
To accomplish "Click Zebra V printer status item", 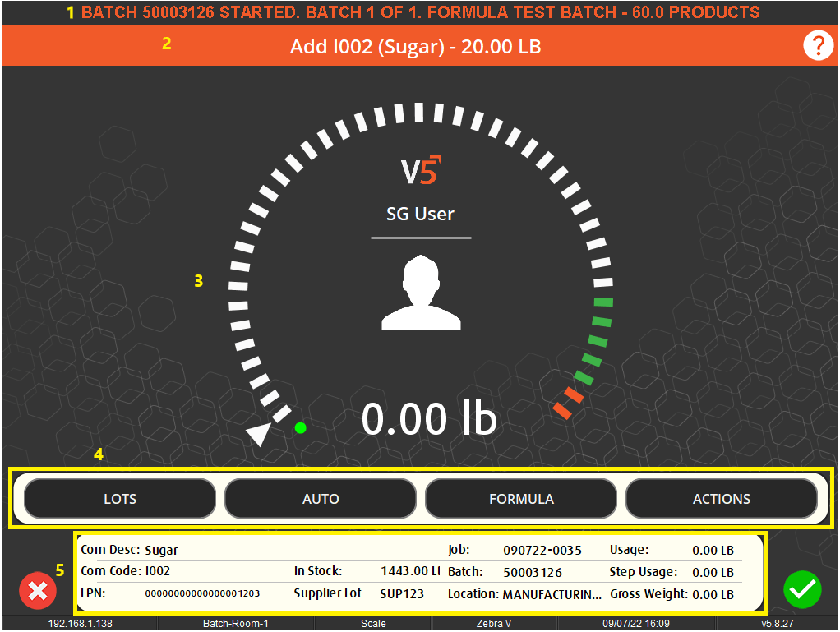I will pyautogui.click(x=493, y=624).
